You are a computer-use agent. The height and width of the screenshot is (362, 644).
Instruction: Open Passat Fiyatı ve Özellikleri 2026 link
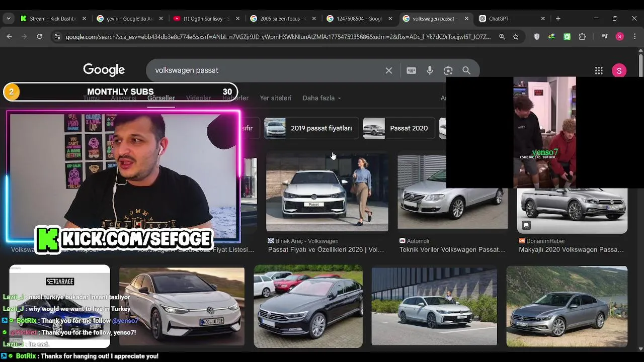(326, 249)
